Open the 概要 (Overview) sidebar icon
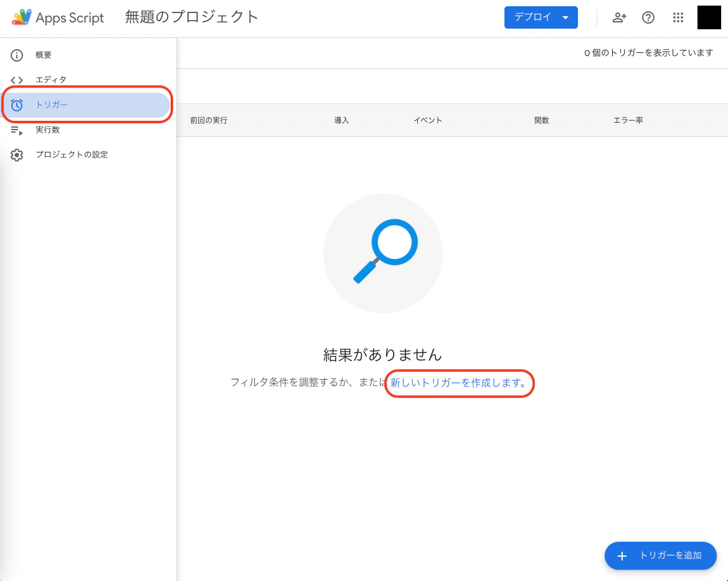 (x=16, y=55)
